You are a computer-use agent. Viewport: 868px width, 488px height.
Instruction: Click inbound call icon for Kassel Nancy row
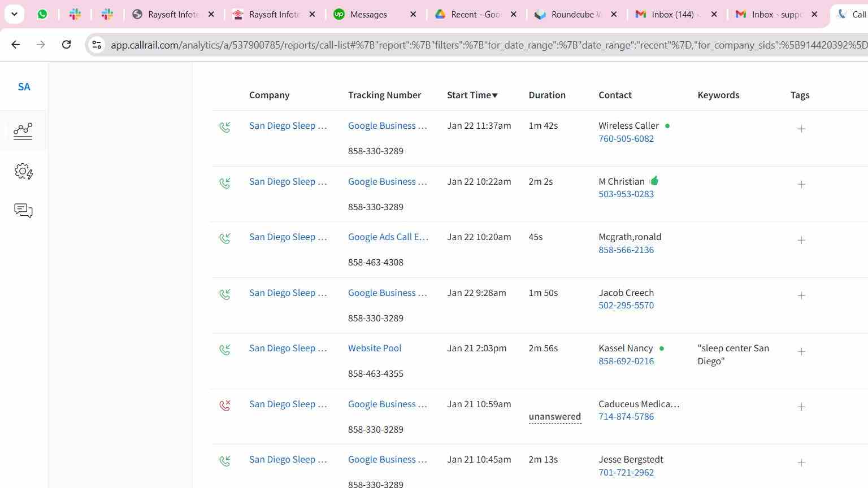point(225,350)
